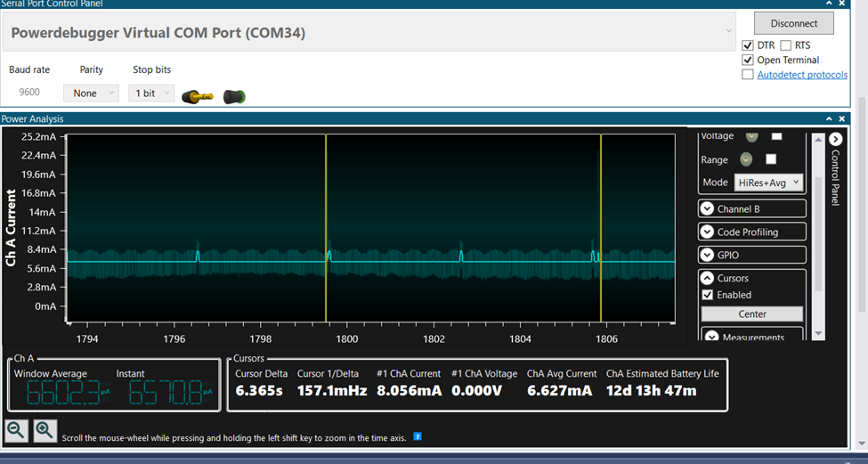Viewport: 868px width, 464px height.
Task: Click the Range source connector icon
Action: click(746, 159)
